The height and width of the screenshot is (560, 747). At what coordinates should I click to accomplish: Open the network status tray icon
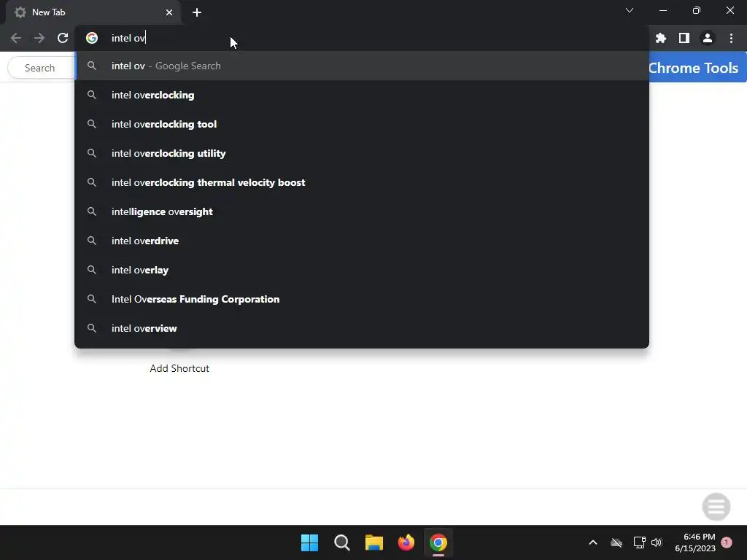(639, 542)
